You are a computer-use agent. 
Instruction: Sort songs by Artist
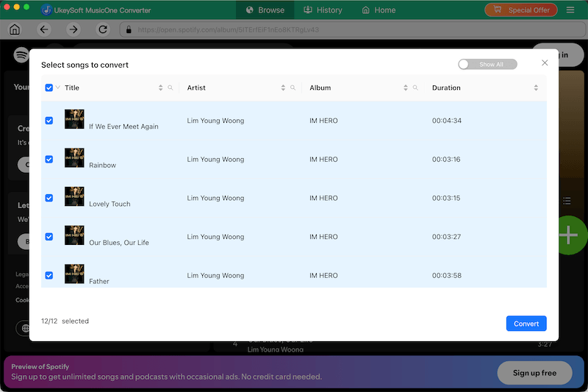click(283, 88)
